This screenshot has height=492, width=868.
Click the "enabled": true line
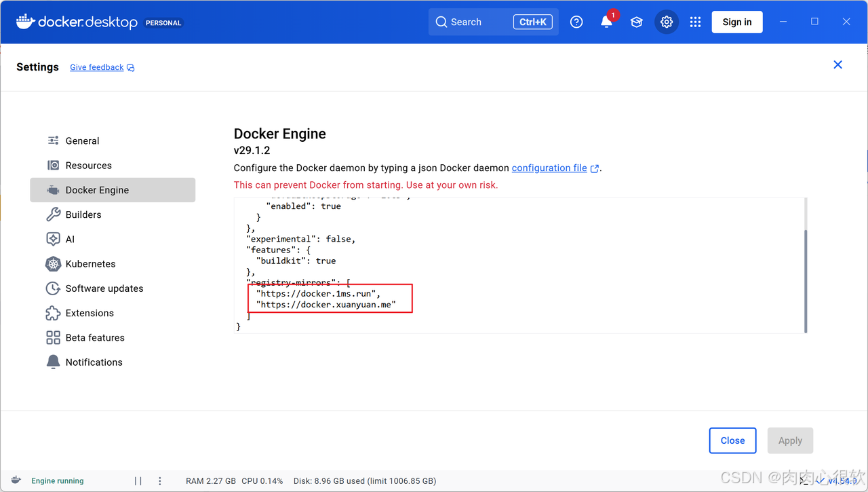coord(304,206)
